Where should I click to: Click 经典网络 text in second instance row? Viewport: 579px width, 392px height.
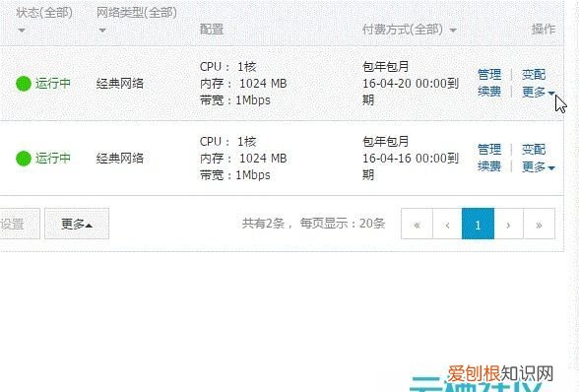point(120,159)
